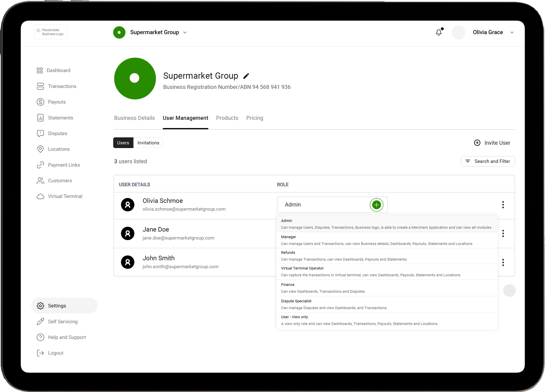Open the Statements chart icon
Screen dimensions: 545x392
(40, 118)
